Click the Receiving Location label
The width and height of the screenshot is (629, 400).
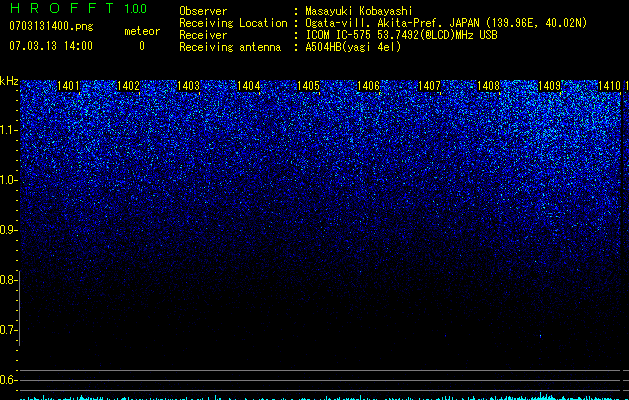233,23
